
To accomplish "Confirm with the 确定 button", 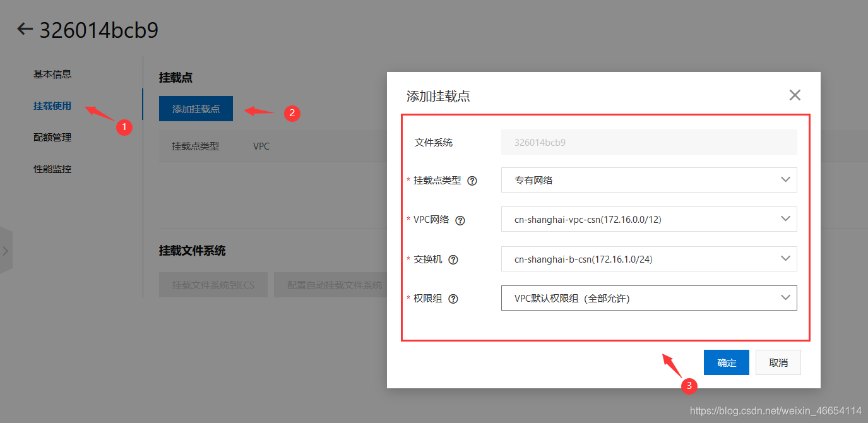I will [x=727, y=362].
